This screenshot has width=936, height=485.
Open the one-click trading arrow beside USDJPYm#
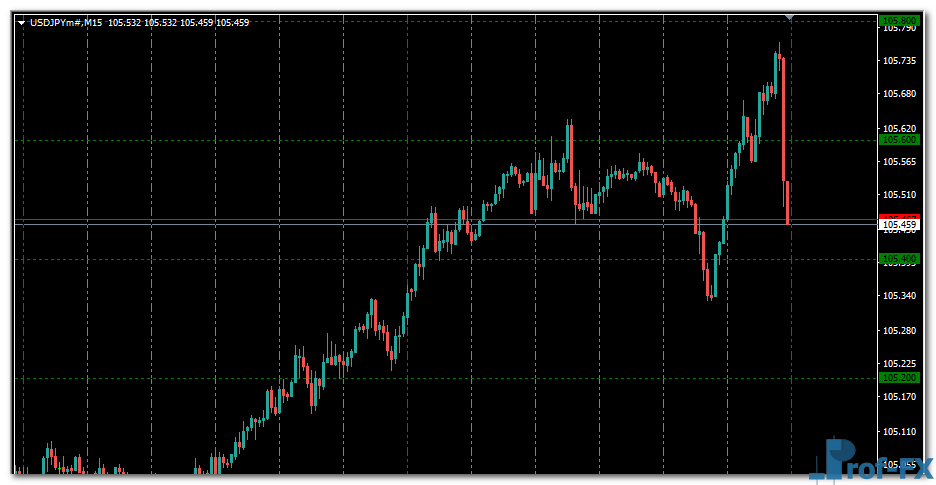click(21, 23)
